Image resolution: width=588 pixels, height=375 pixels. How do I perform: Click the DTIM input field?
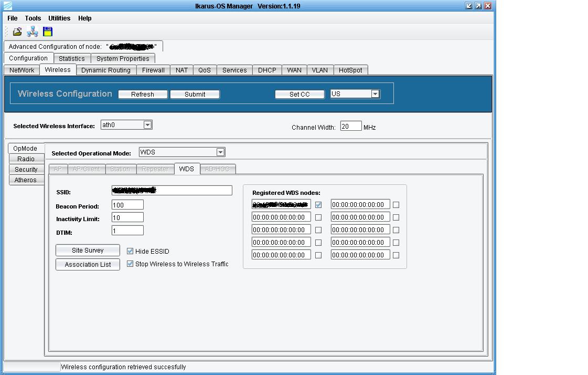coord(127,230)
